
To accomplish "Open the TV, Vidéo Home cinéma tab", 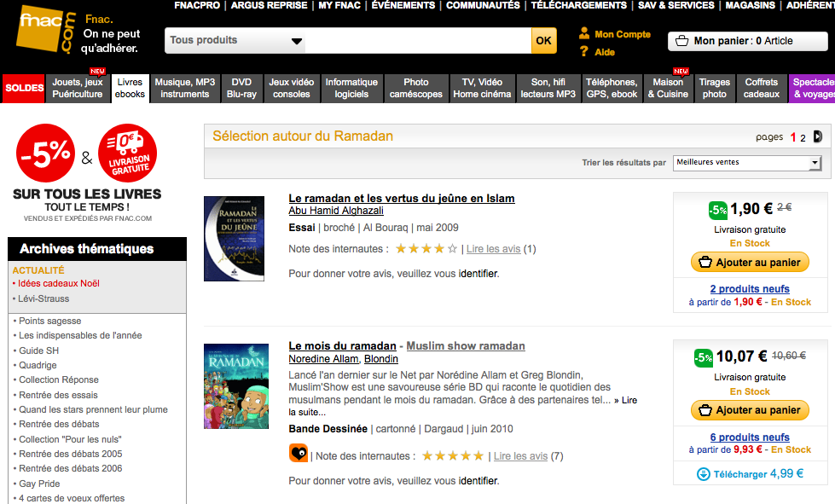I will coord(482,88).
